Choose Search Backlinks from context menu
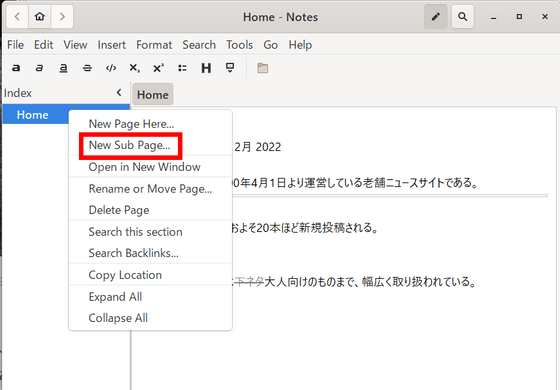The image size is (560, 390). click(x=150, y=253)
